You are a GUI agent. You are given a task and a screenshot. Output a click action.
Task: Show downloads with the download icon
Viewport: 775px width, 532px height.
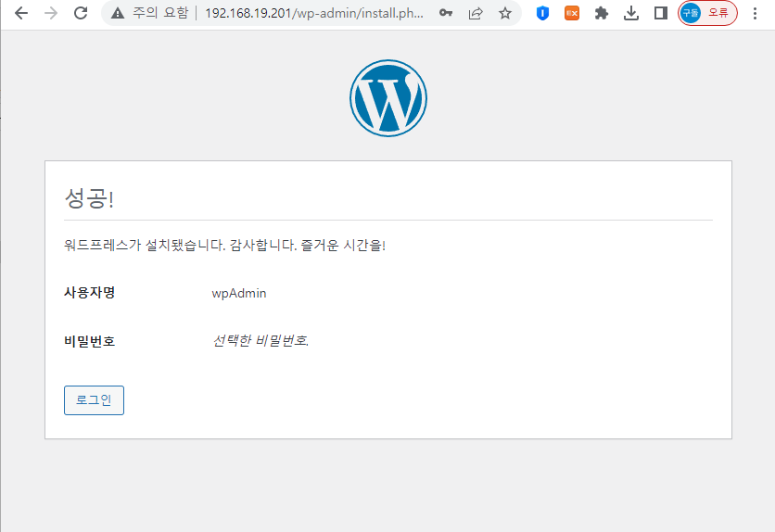630,13
